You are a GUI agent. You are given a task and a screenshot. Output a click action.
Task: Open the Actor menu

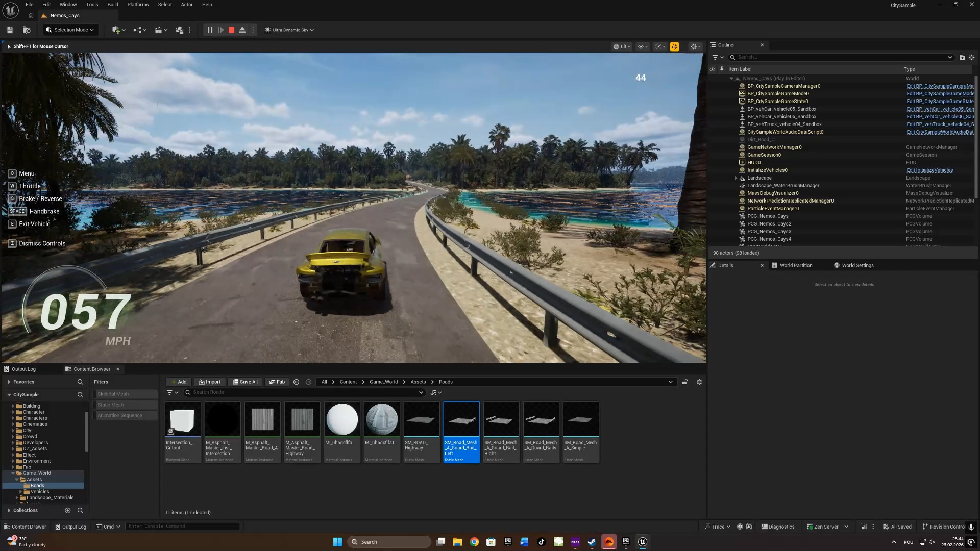tap(187, 5)
